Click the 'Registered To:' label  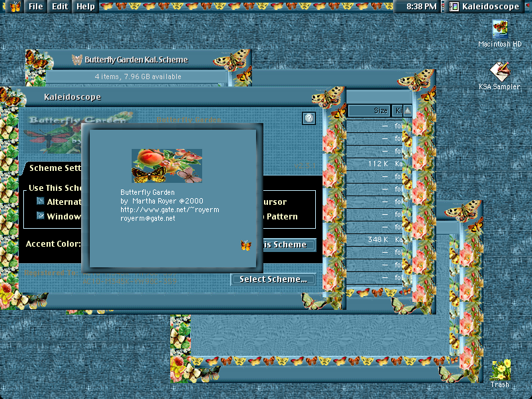[x=51, y=273]
